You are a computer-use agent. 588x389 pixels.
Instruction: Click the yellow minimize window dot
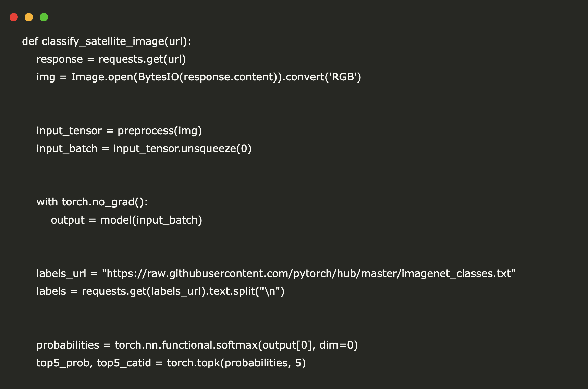click(x=29, y=17)
